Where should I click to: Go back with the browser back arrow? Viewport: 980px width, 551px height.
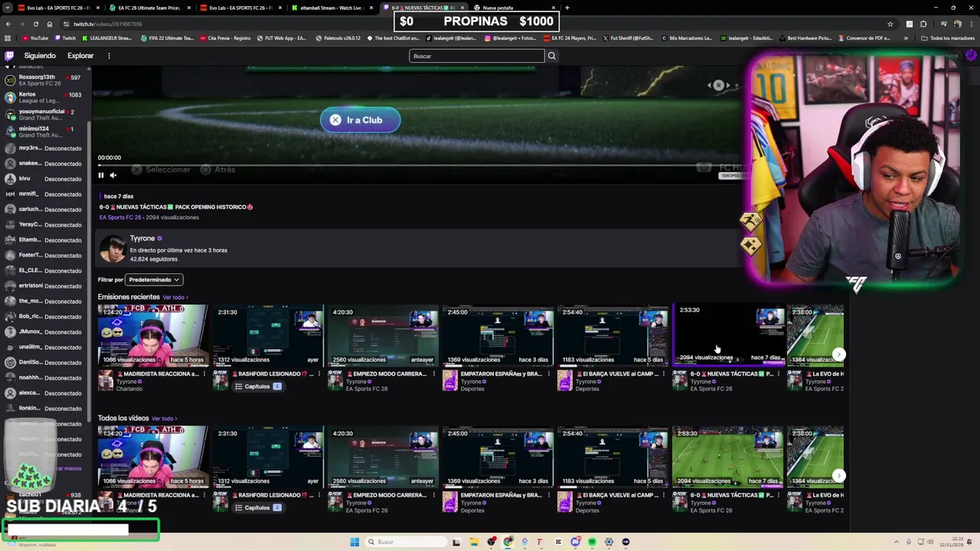click(x=8, y=24)
